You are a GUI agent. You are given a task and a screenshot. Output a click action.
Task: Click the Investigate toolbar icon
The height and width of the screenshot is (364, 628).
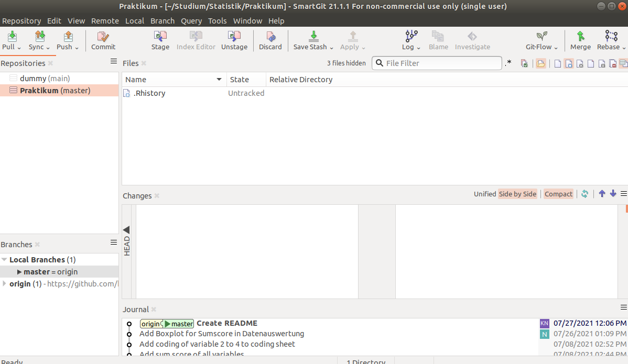coord(472,37)
